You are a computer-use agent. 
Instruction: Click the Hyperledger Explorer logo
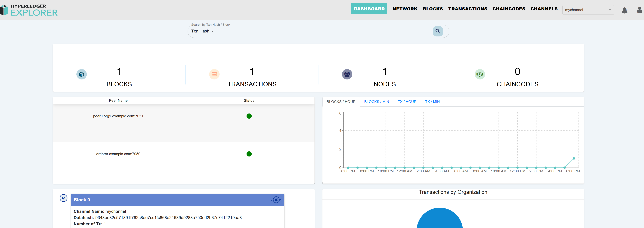pyautogui.click(x=29, y=10)
